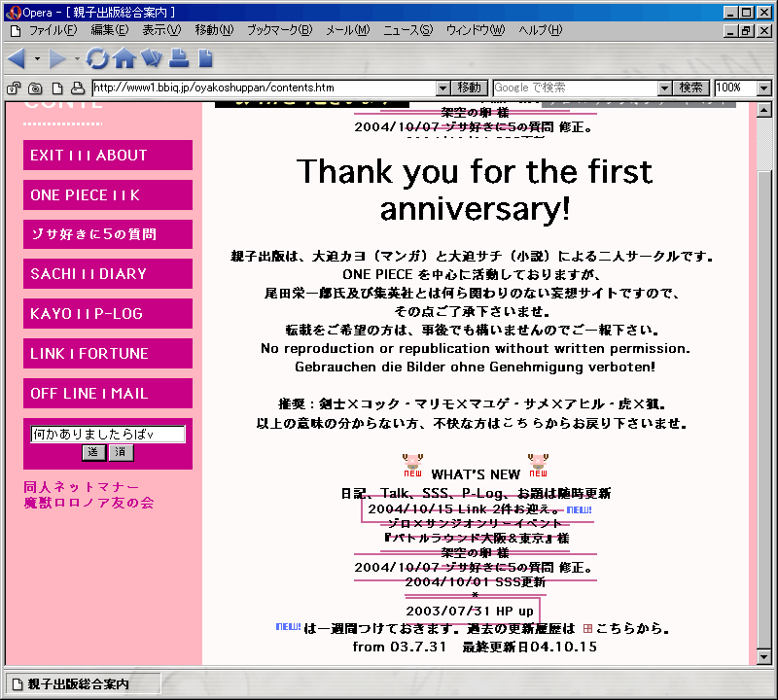Go to the home page via house icon
This screenshot has width=778, height=700.
click(x=124, y=58)
